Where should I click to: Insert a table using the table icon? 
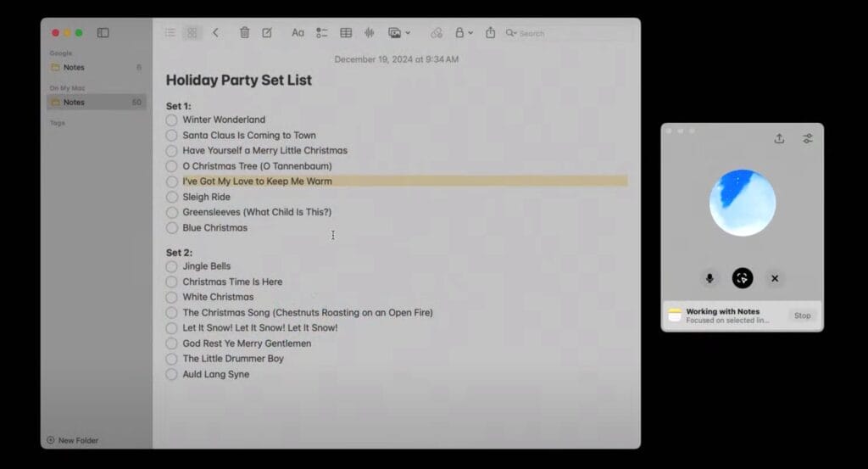346,33
